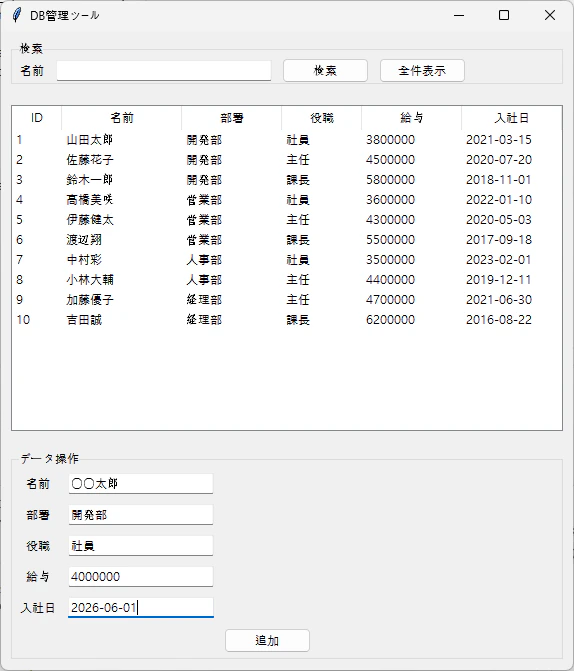Select the row for 鈴木一郎
Screen dimensions: 574x671
point(287,180)
